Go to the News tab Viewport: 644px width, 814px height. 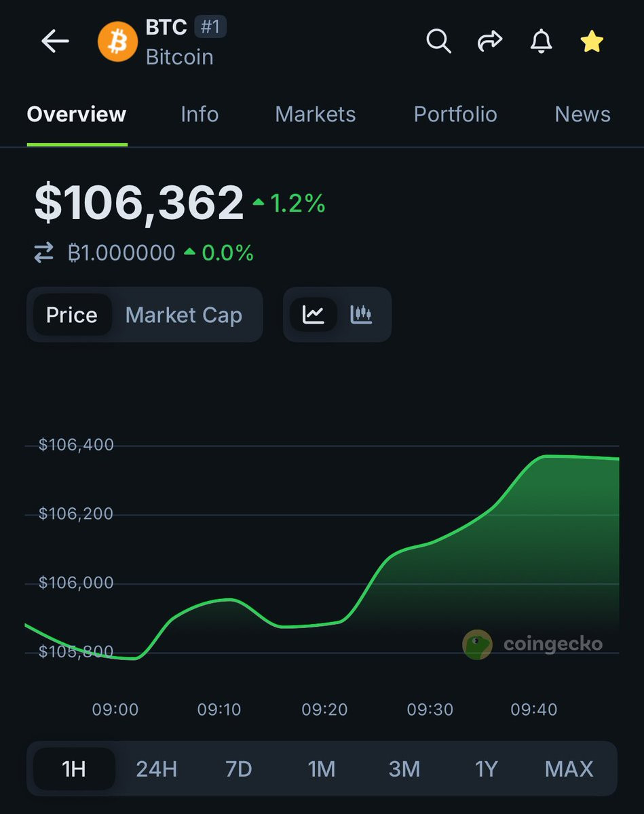pos(582,114)
